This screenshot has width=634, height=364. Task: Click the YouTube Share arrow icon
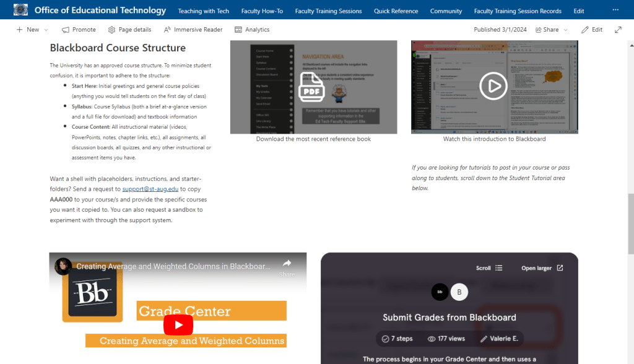pos(287,264)
